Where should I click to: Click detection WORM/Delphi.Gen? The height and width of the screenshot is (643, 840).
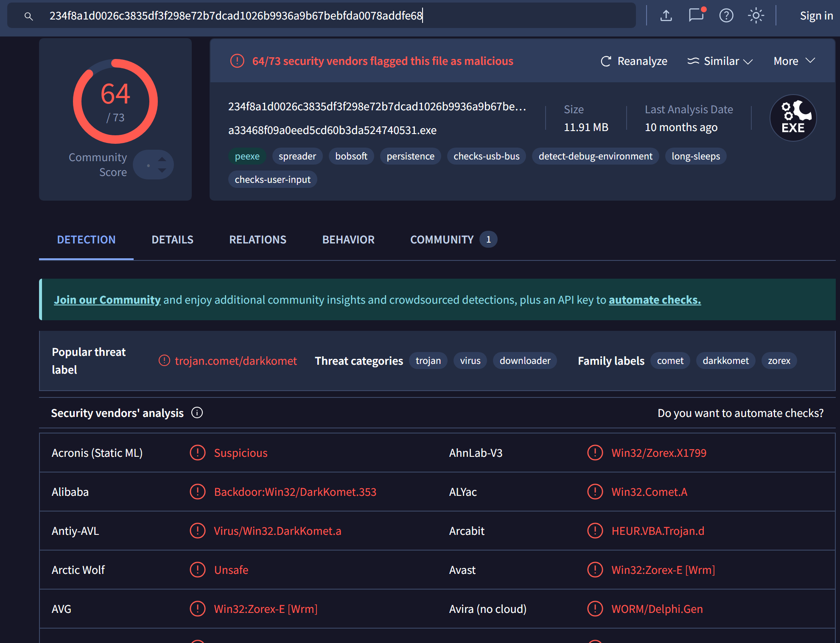click(x=657, y=609)
